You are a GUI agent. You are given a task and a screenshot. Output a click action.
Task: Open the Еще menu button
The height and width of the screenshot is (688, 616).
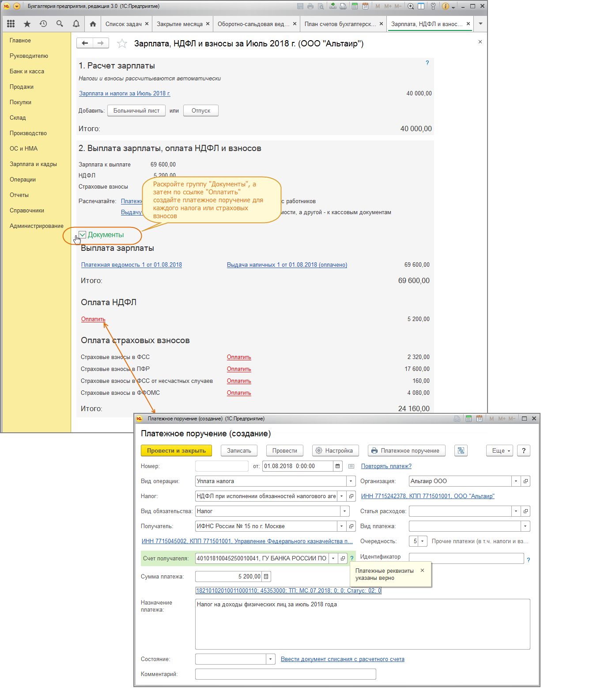point(500,450)
